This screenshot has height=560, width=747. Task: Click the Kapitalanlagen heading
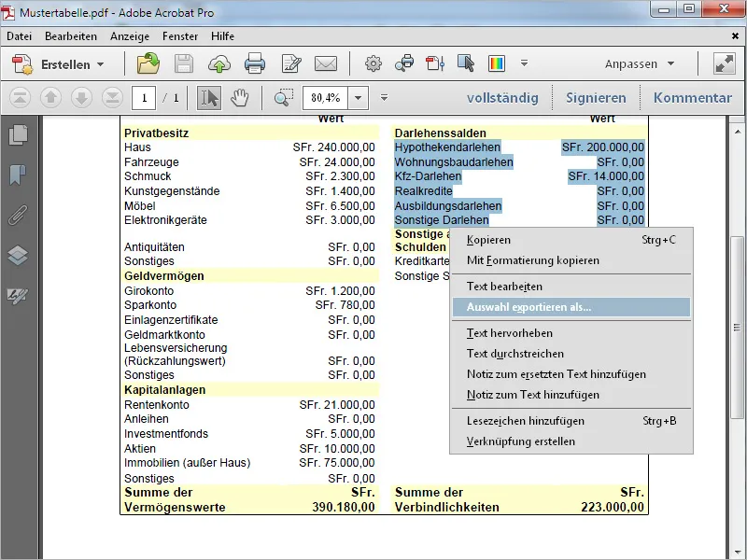tap(165, 390)
